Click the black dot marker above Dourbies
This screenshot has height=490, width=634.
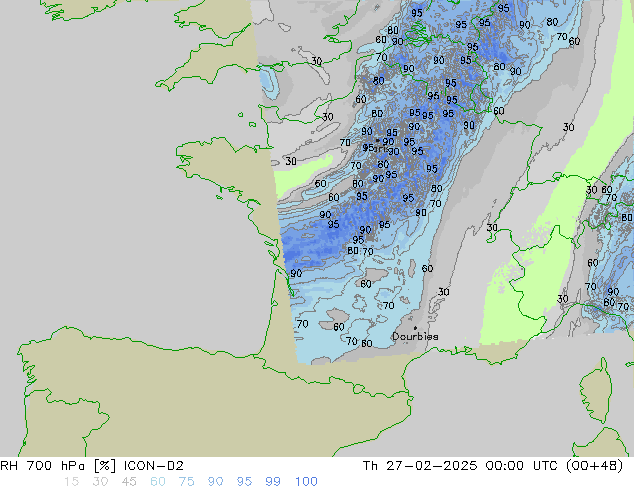[415, 328]
